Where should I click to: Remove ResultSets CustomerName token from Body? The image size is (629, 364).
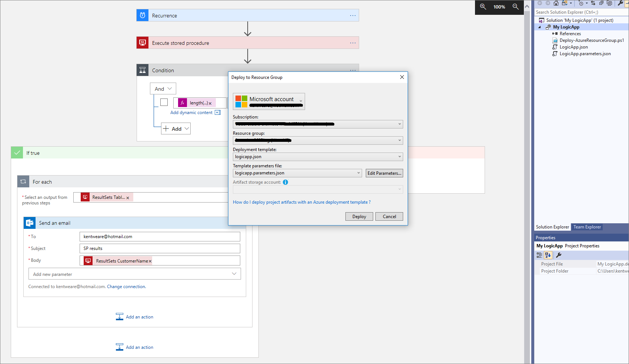point(150,261)
